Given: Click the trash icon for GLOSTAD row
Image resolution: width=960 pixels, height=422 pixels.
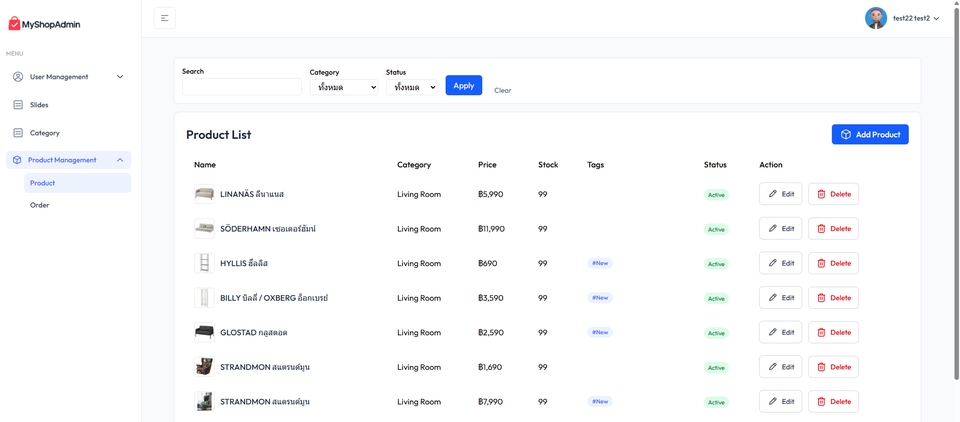Looking at the screenshot, I should pyautogui.click(x=822, y=333).
